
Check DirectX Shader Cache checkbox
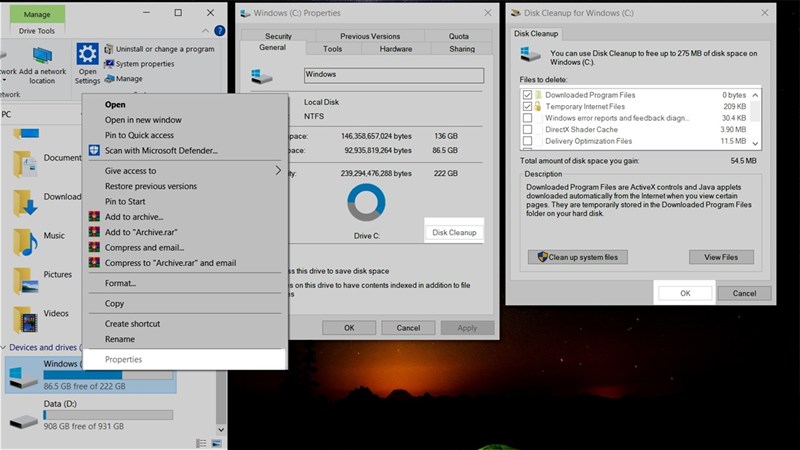[x=527, y=130]
